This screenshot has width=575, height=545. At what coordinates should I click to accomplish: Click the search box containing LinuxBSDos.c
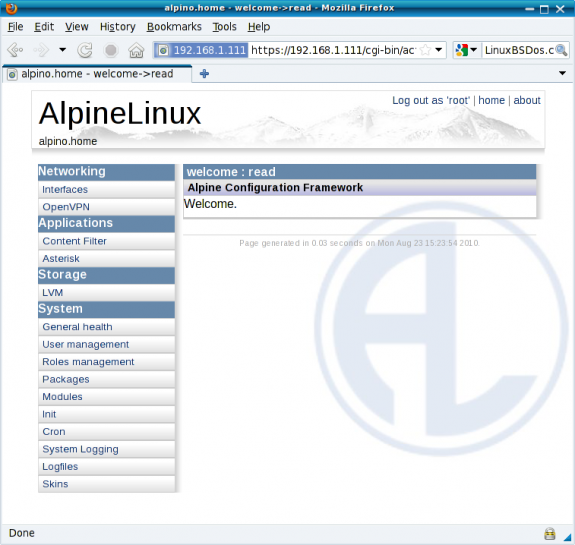pyautogui.click(x=519, y=50)
